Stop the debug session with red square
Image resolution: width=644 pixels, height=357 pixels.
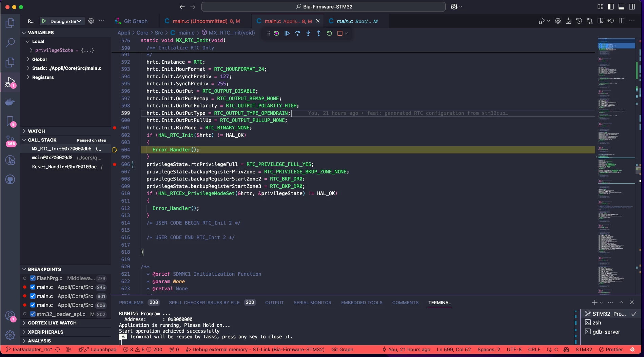[340, 33]
